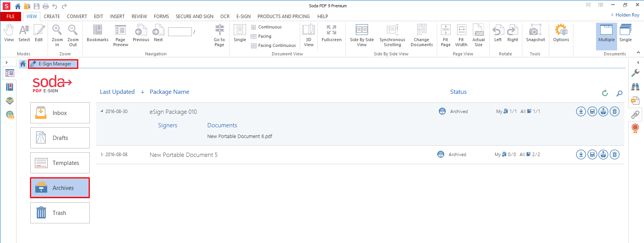Screen dimensions: 644x243
Task: Enter Fullscreen mode
Action: (x=332, y=33)
